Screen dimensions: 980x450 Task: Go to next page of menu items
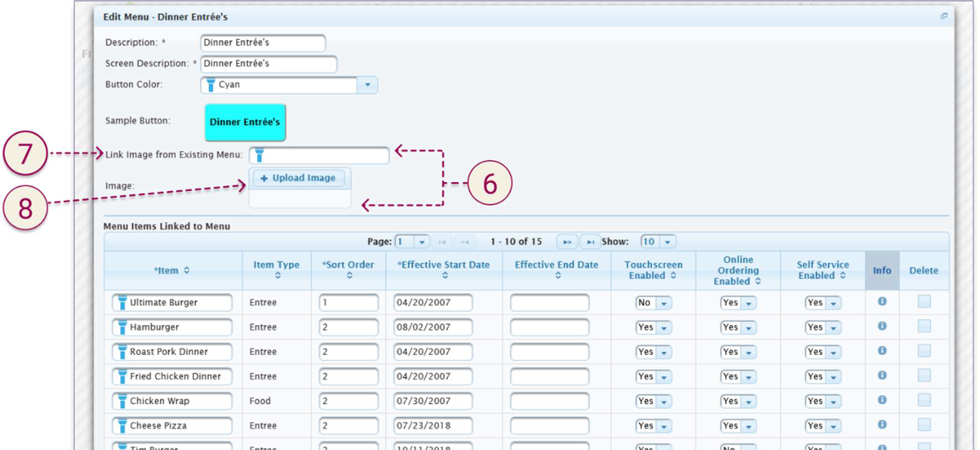567,242
